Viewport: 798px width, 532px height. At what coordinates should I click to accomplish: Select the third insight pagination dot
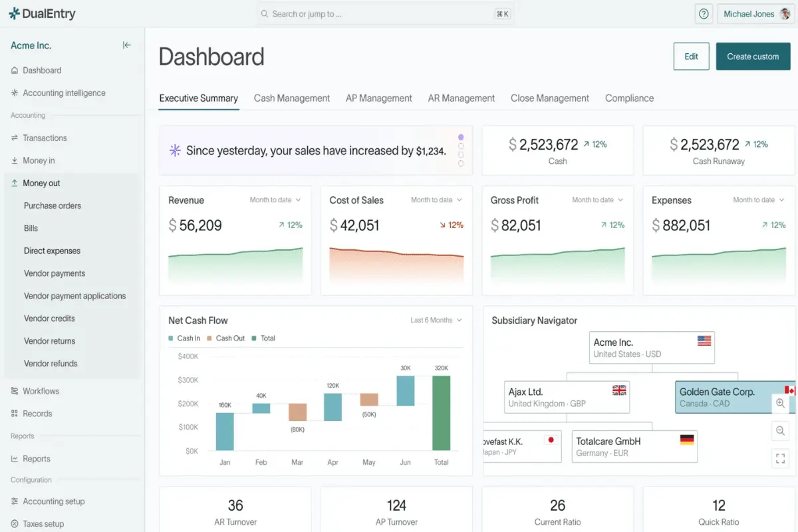[461, 155]
